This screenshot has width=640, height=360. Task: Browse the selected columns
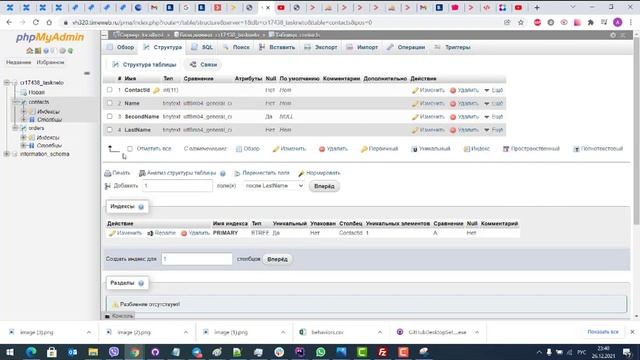tap(248, 149)
